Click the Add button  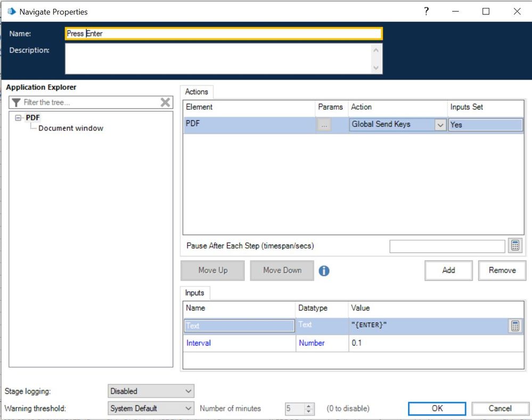pyautogui.click(x=448, y=270)
